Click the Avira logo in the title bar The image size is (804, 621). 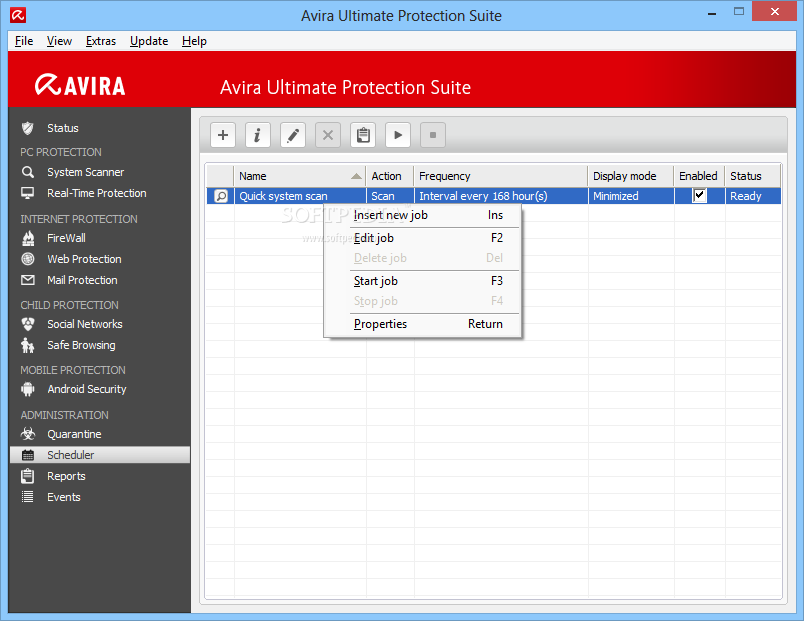(x=18, y=15)
